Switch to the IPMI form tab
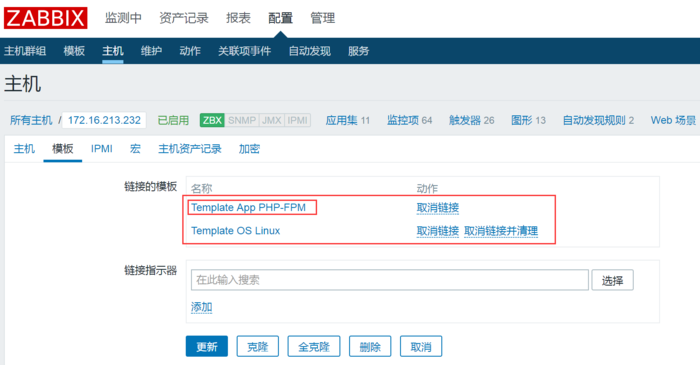The image size is (700, 365). tap(102, 149)
